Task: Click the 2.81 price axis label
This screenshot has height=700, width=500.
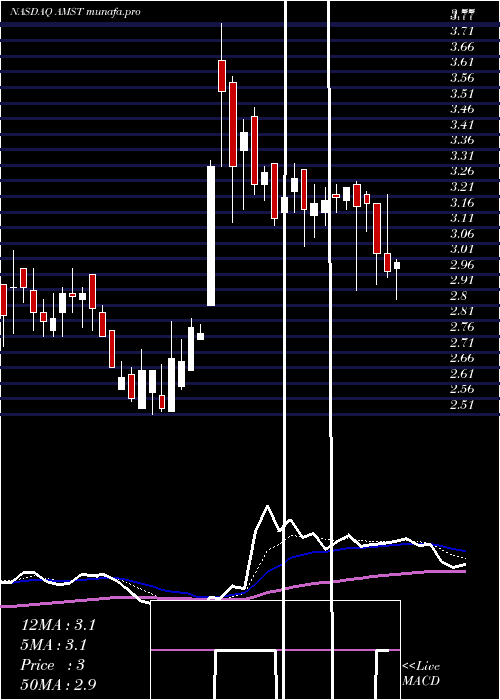Action: 462,311
